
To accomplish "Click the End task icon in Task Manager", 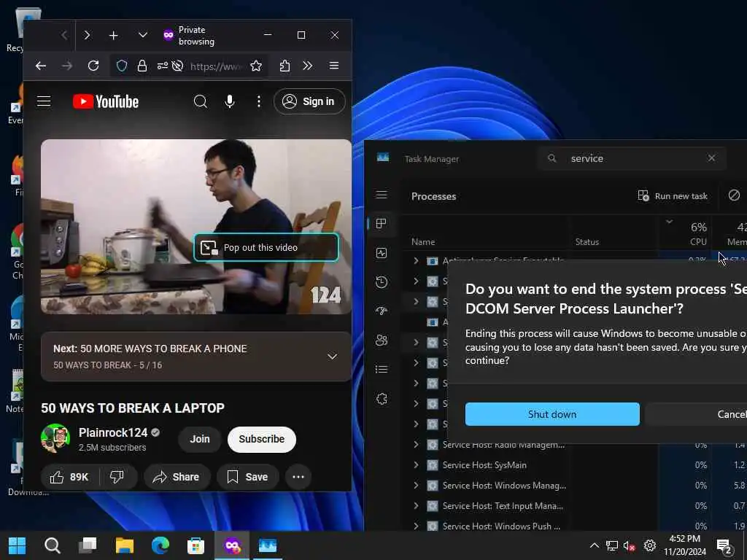I will tap(734, 195).
